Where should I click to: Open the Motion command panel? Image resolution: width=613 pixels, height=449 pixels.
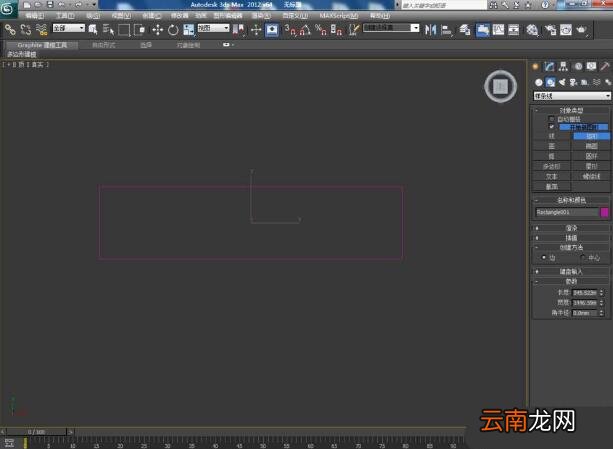578,66
